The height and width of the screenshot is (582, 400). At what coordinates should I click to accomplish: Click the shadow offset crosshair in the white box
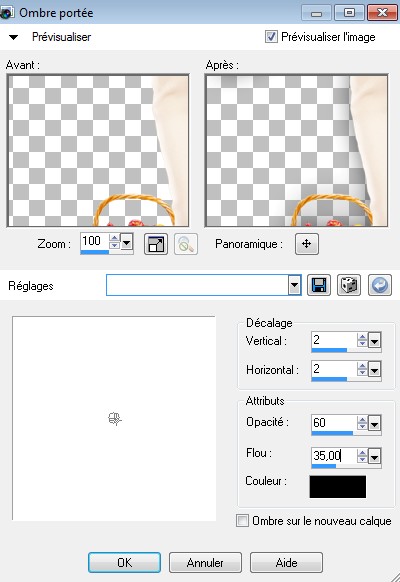115,419
